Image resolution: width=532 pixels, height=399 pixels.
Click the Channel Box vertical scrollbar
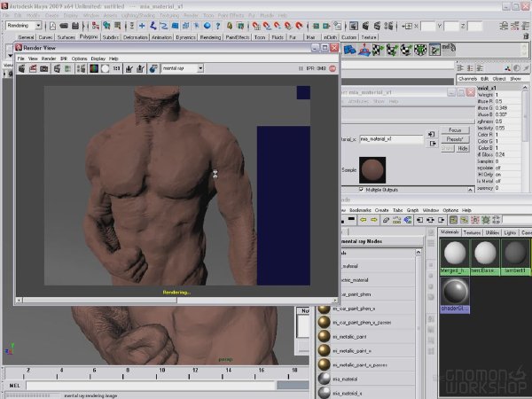(526, 137)
